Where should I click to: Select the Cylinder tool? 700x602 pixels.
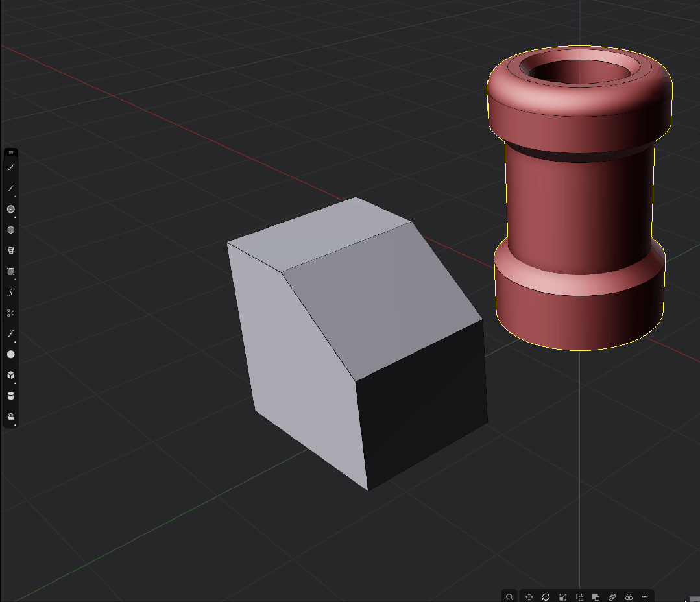click(x=11, y=396)
